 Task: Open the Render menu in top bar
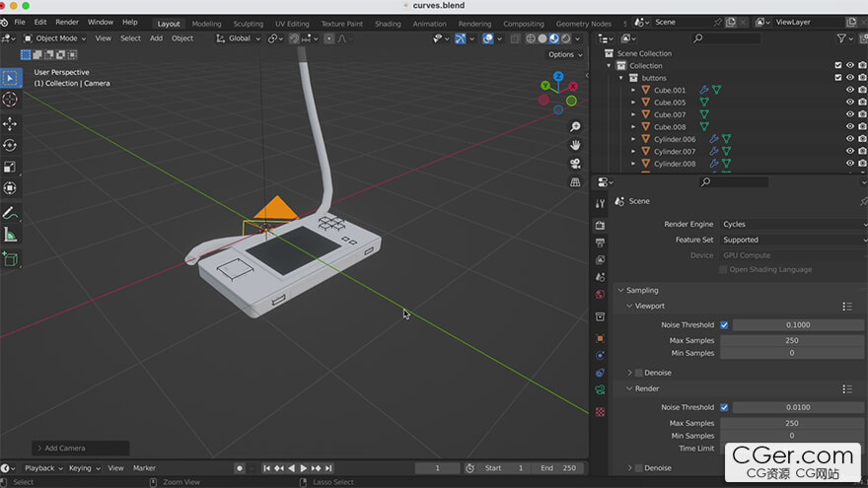coord(67,22)
